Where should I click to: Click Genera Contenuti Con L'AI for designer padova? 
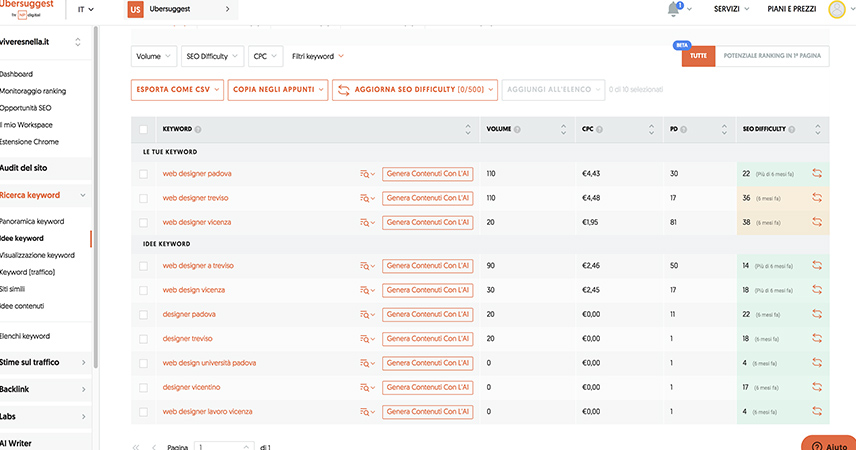[428, 314]
